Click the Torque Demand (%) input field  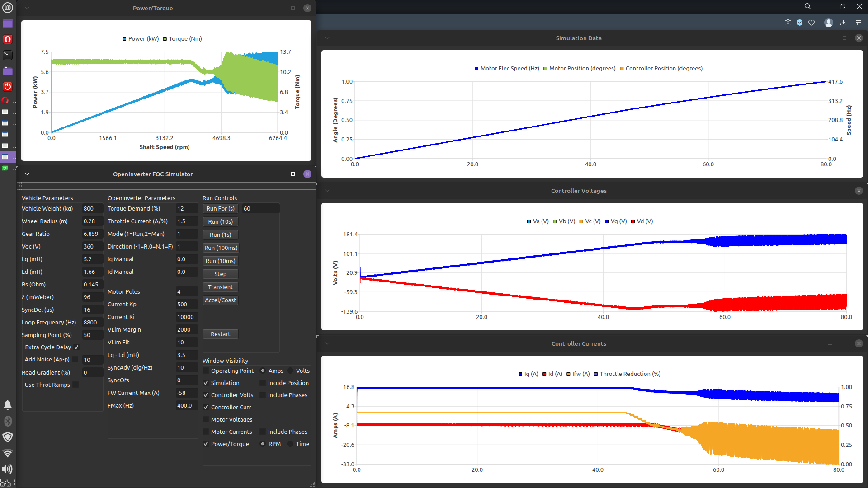pos(186,208)
